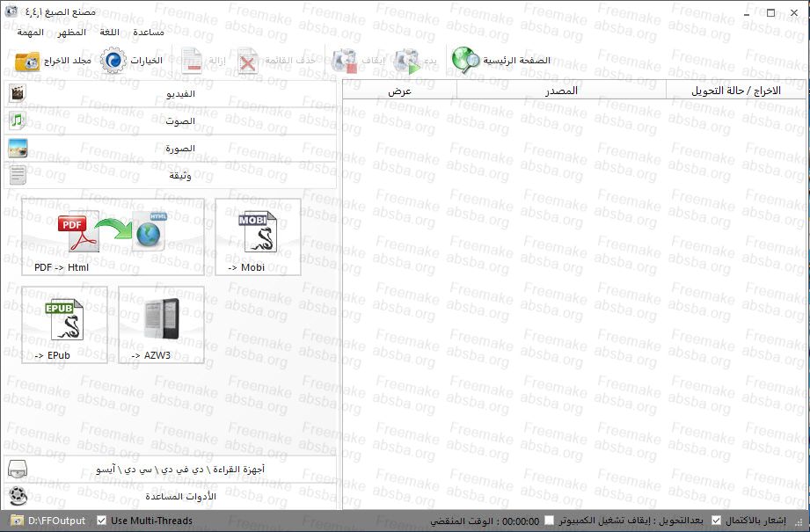Click the film reel utilities icon

(18, 496)
